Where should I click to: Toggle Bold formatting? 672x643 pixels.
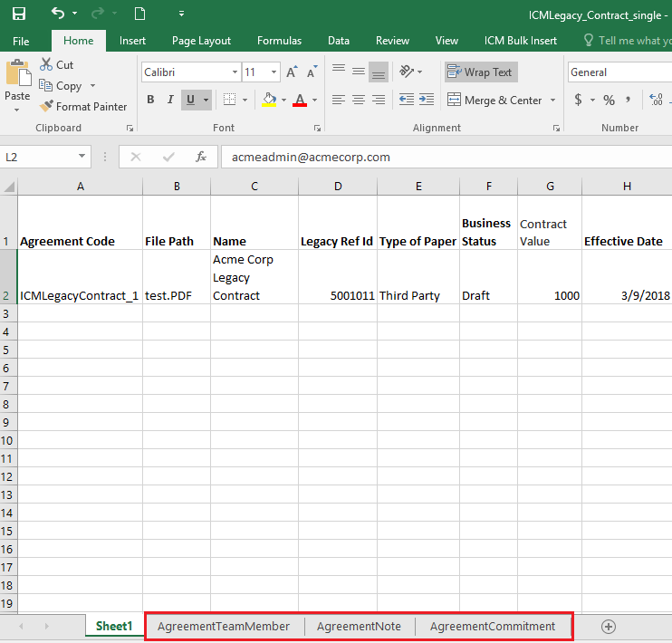[x=150, y=101]
